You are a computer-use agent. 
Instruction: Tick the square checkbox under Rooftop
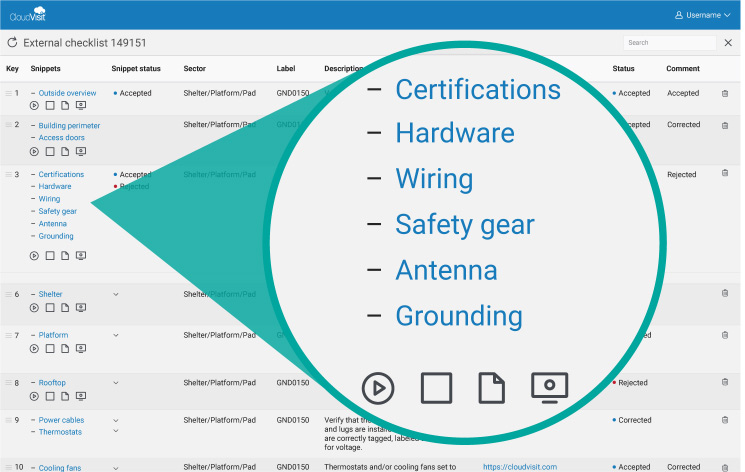pos(50,396)
